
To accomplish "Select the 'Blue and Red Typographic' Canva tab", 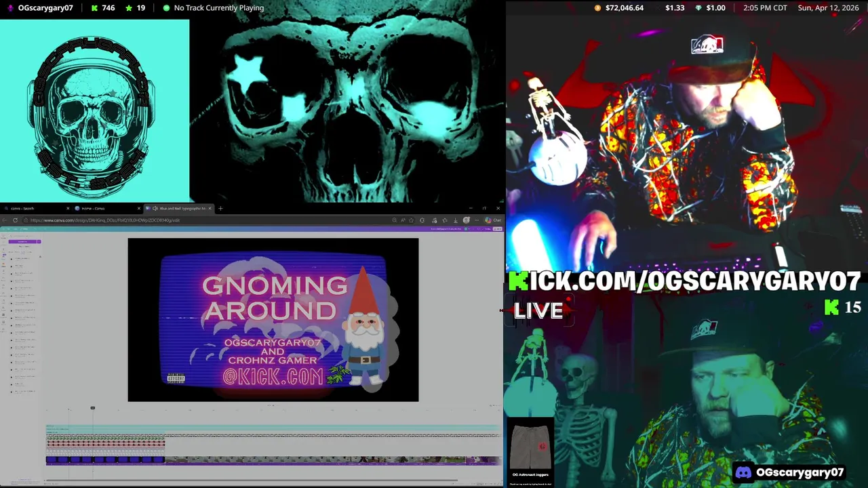I will tap(178, 208).
